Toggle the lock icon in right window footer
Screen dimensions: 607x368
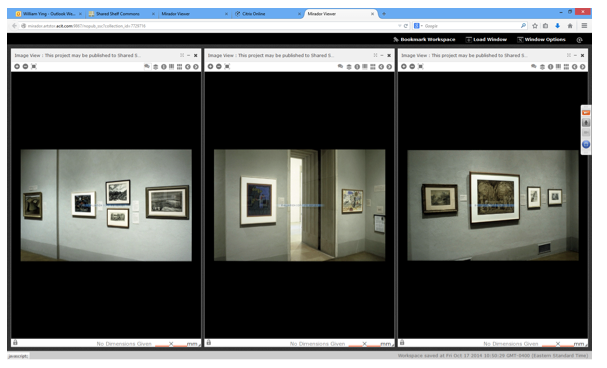coord(402,343)
